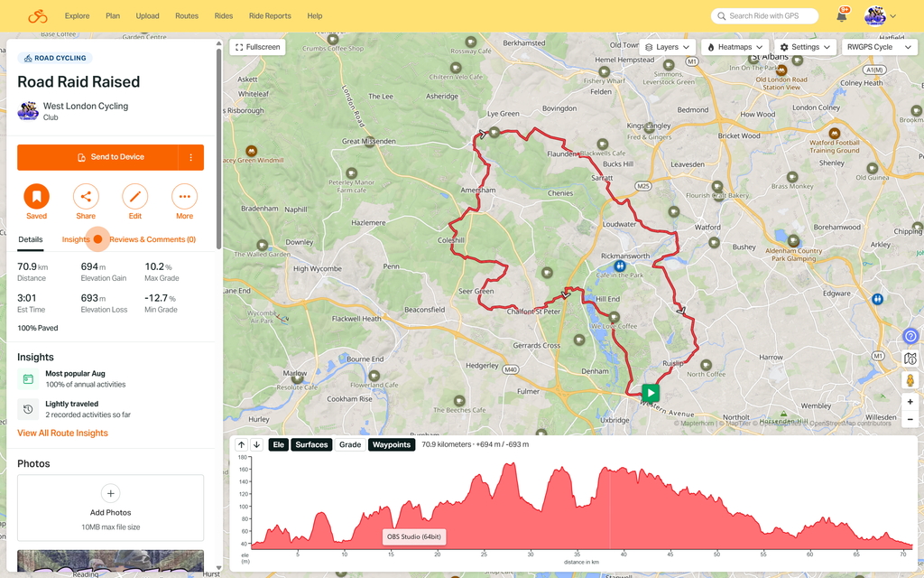Toggle the Surfaces graph overlay

[311, 444]
